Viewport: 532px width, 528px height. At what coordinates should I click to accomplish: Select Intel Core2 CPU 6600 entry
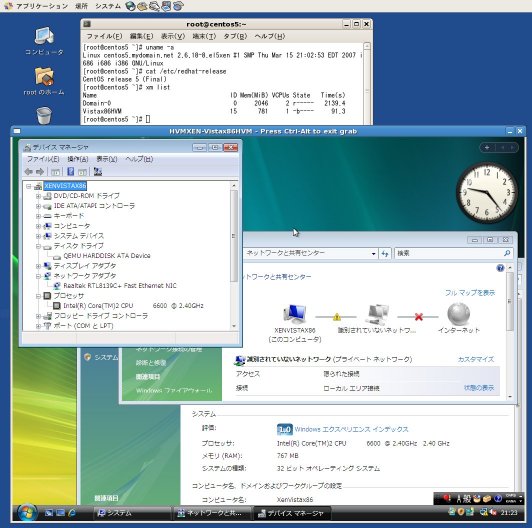click(x=133, y=306)
